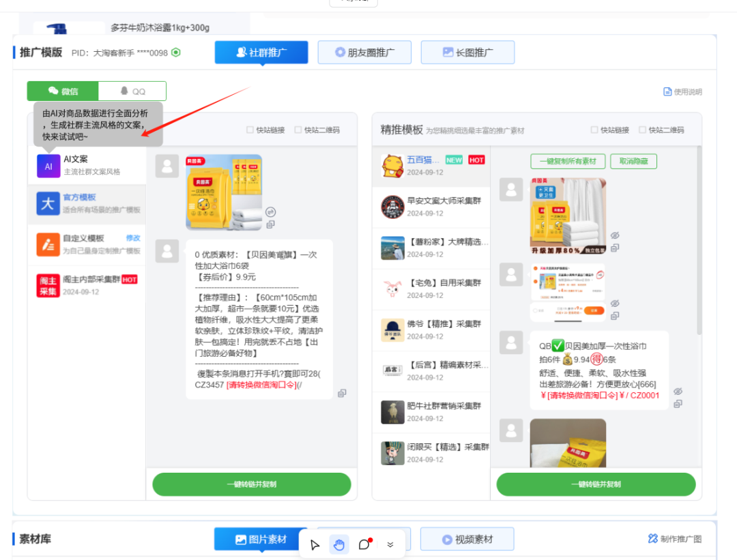Click the 【后宫】 group avatar
The width and height of the screenshot is (737, 560).
[392, 370]
